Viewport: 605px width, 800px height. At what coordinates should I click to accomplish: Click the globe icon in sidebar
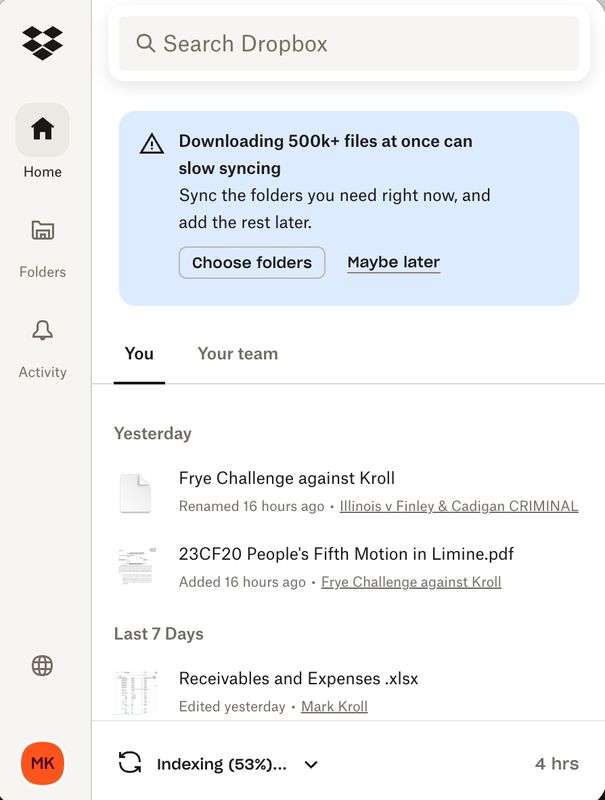tap(42, 666)
